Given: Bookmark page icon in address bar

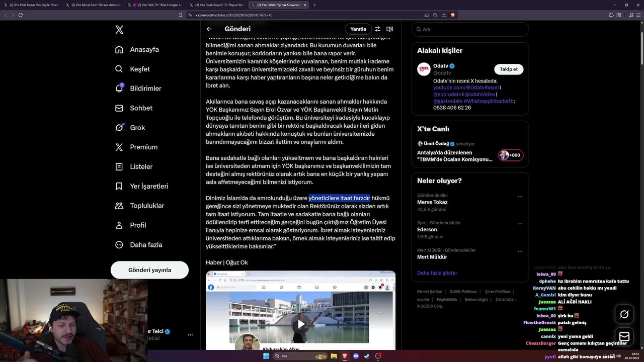Looking at the screenshot, I should [180, 15].
